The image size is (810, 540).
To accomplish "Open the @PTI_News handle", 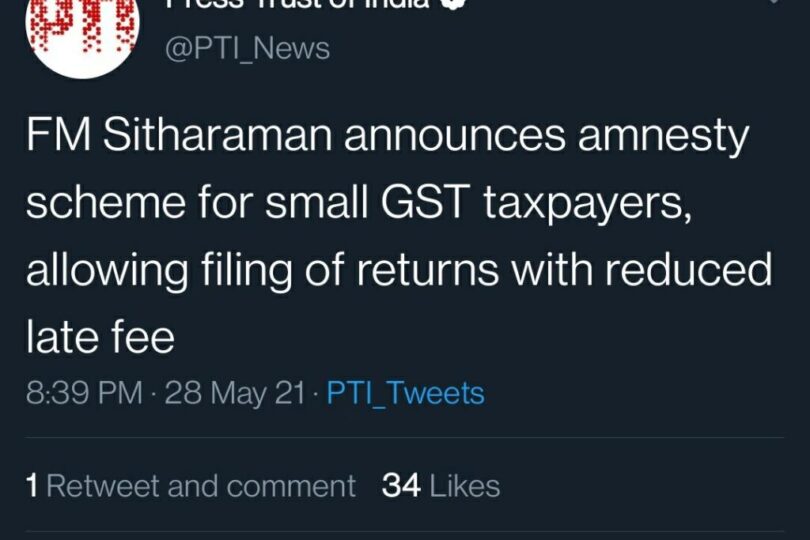I will [x=245, y=48].
